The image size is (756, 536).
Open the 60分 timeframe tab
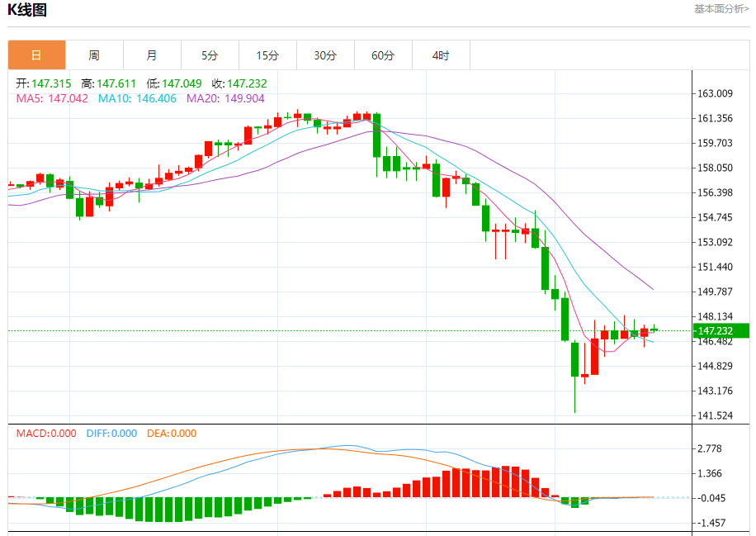click(x=383, y=55)
